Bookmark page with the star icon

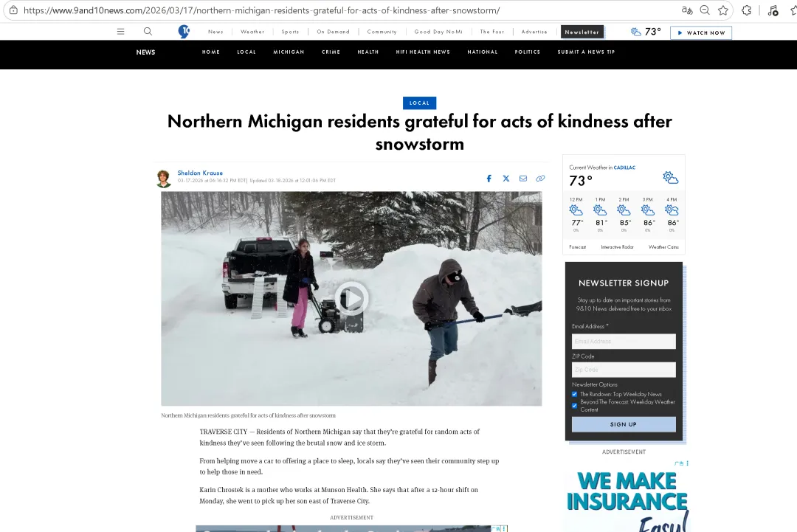[723, 10]
